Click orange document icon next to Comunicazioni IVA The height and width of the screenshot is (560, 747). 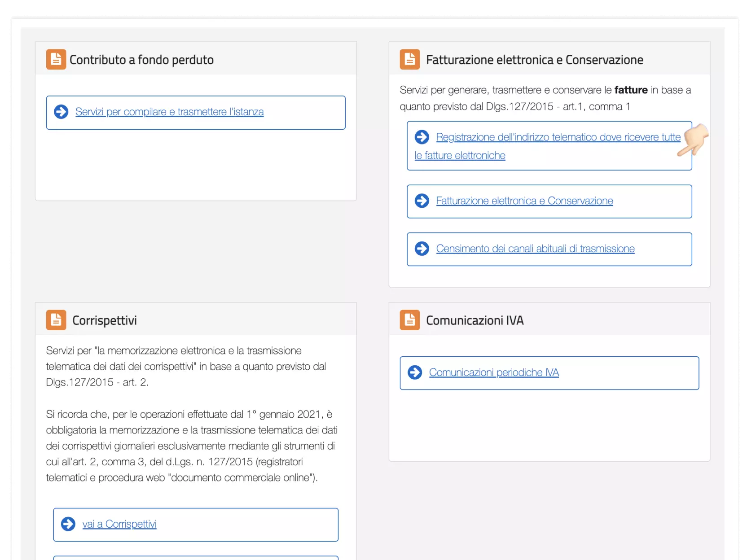[410, 320]
